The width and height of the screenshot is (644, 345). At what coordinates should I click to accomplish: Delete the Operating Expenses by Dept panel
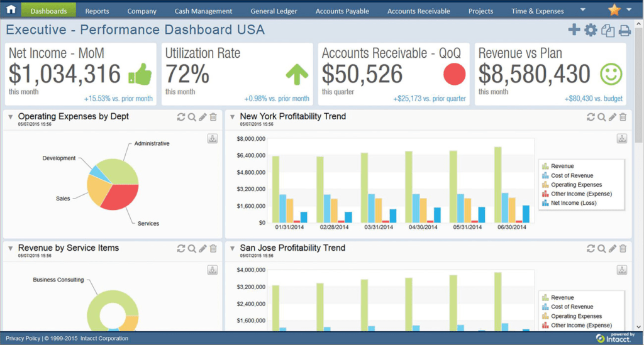[x=213, y=117]
